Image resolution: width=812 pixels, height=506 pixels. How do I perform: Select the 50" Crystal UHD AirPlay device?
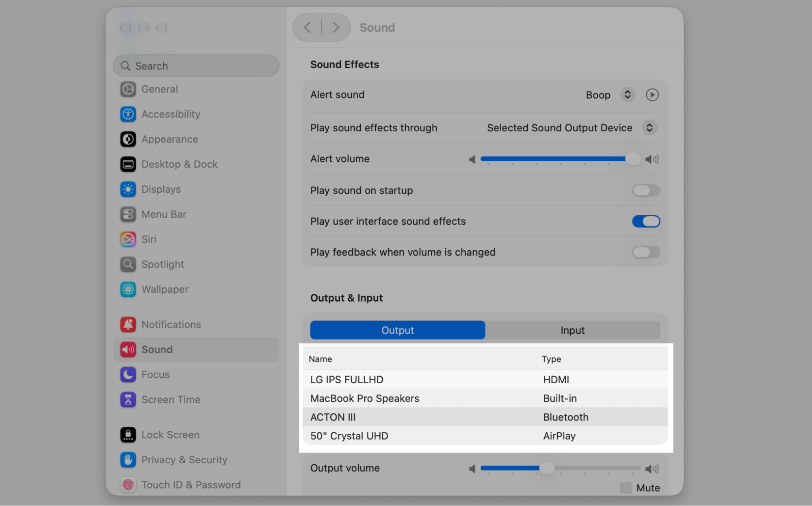coord(485,436)
